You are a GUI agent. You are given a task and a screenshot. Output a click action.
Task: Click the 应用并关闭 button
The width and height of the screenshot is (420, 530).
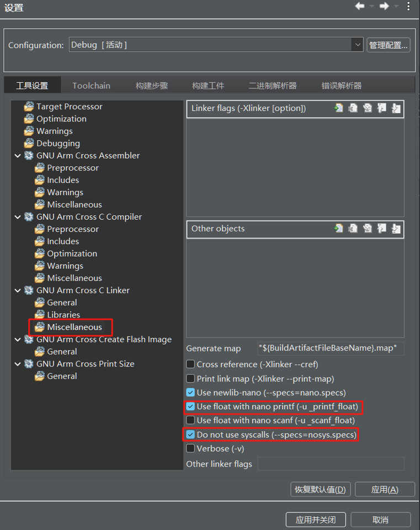(316, 520)
